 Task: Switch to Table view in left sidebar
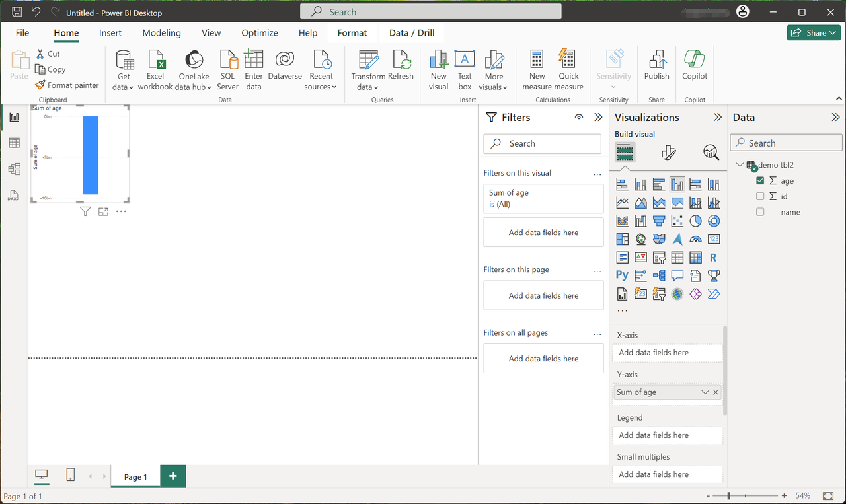point(14,143)
